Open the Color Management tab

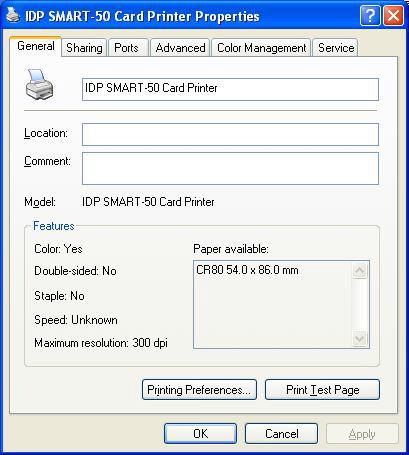261,48
